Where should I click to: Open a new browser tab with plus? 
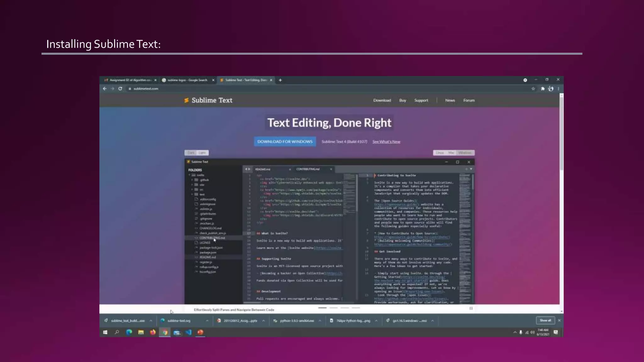coord(280,80)
